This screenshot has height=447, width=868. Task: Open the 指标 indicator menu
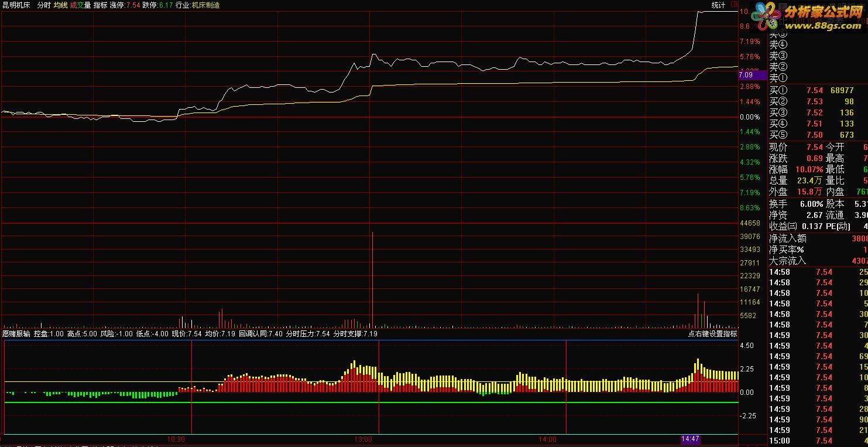100,5
